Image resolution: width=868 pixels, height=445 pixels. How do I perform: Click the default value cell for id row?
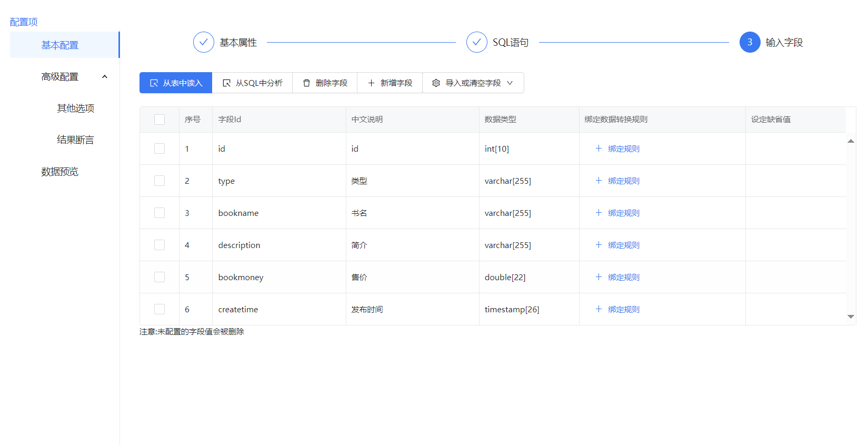[795, 149]
